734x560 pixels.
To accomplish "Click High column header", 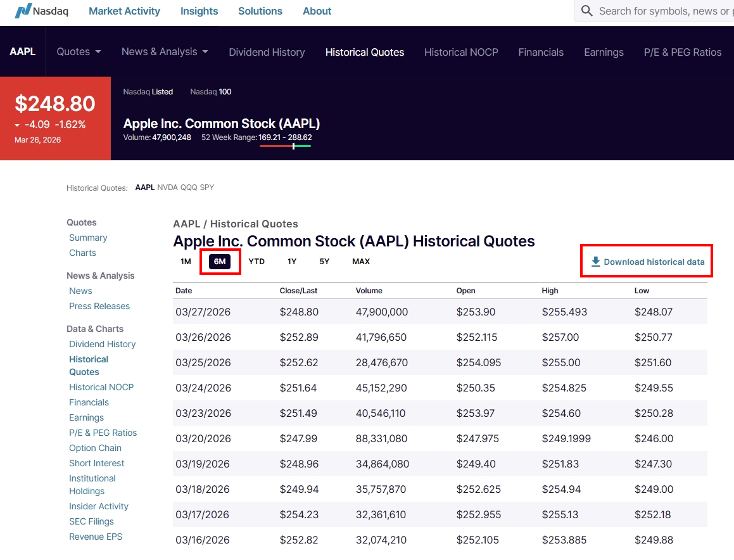I will [x=550, y=291].
